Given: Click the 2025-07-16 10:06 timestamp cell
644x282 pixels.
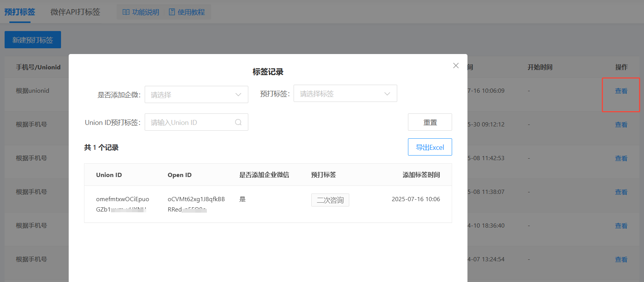Looking at the screenshot, I should 416,199.
